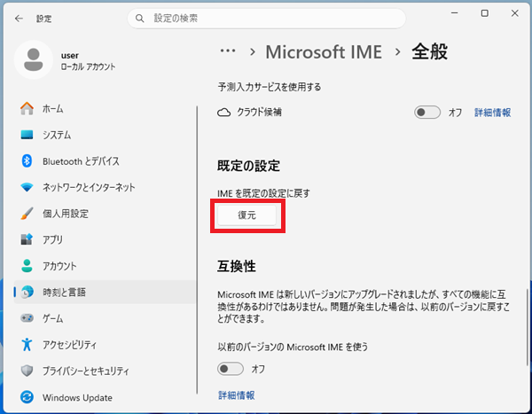Select the Bluetooth とデバイス icon
This screenshot has height=414, width=532.
(x=27, y=161)
